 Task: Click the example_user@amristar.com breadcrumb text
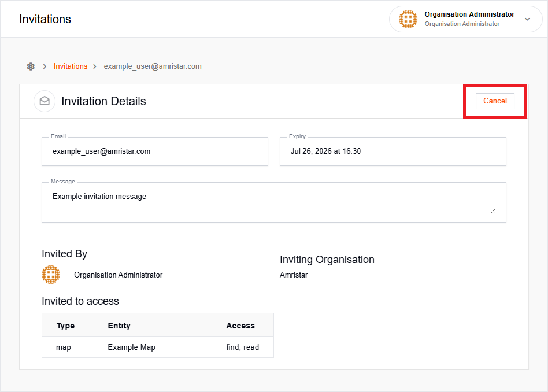click(x=153, y=66)
